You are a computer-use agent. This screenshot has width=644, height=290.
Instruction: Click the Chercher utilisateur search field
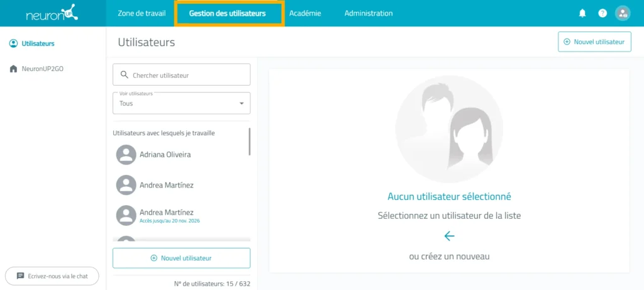pos(182,74)
